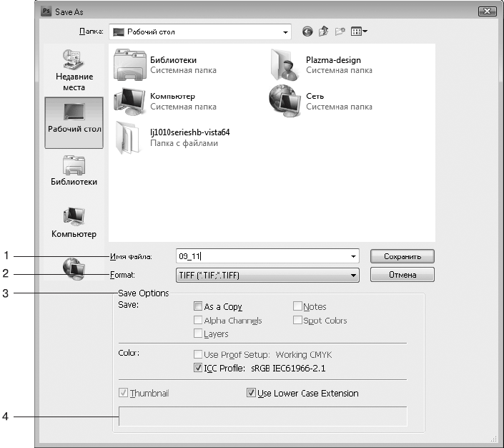Click the Отмена button
The image size is (504, 448).
click(402, 275)
